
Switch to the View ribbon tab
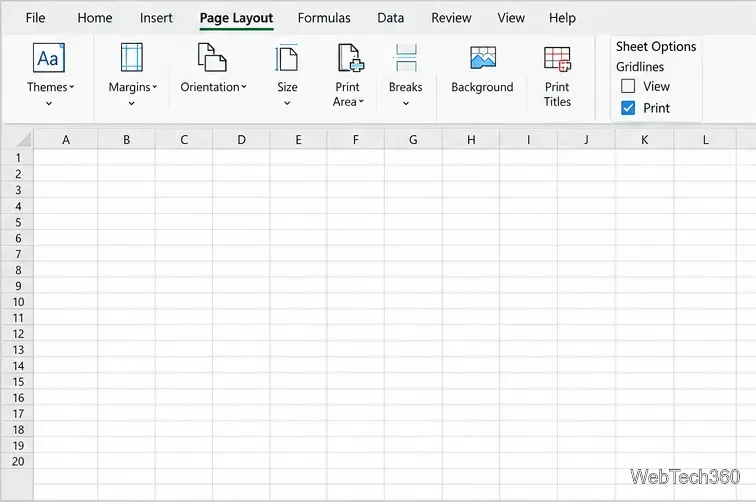click(511, 18)
